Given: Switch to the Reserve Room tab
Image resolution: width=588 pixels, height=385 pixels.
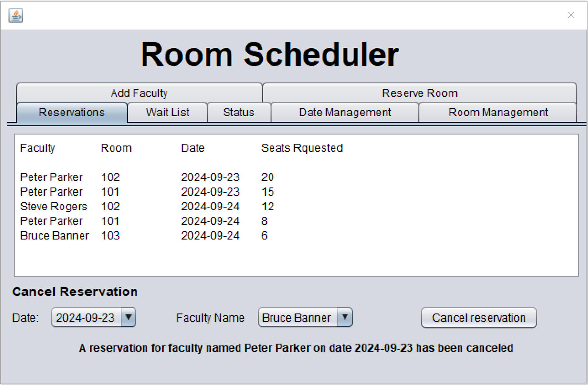Looking at the screenshot, I should (419, 93).
